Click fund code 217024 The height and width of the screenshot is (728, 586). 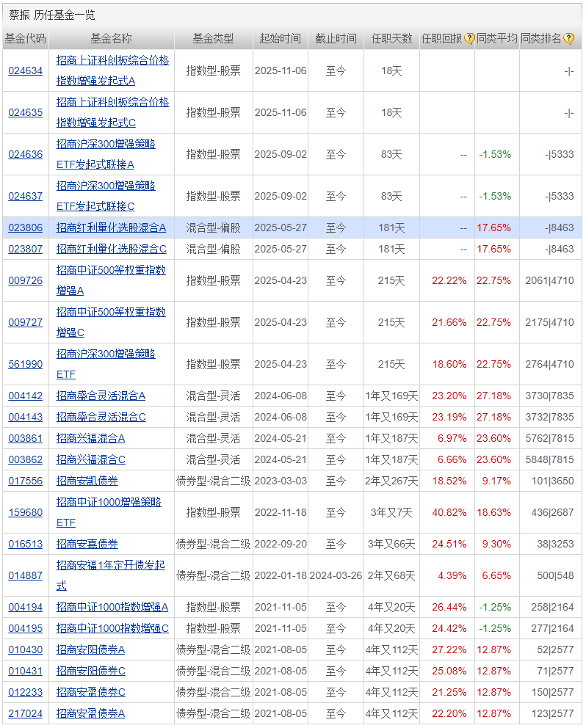[25, 713]
